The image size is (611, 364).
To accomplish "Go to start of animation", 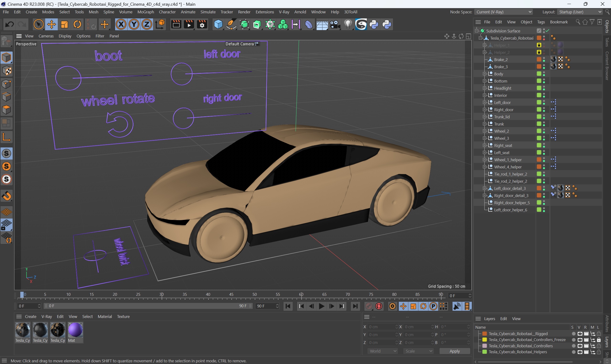I will pos(288,306).
